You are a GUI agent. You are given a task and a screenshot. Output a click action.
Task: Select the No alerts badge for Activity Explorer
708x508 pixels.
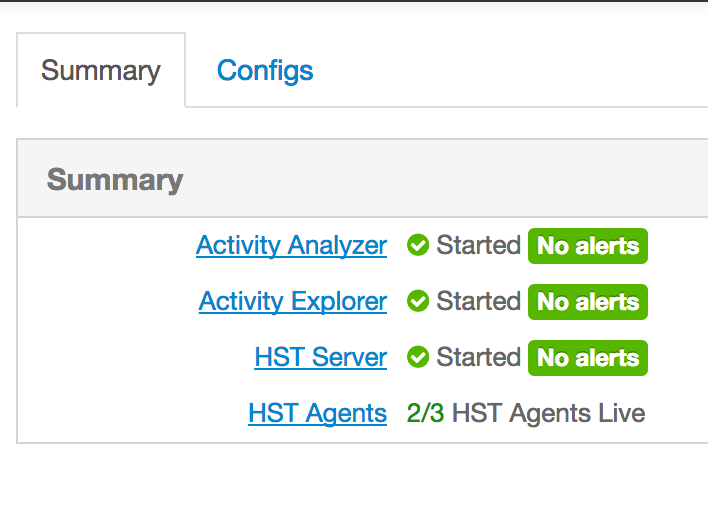point(588,301)
